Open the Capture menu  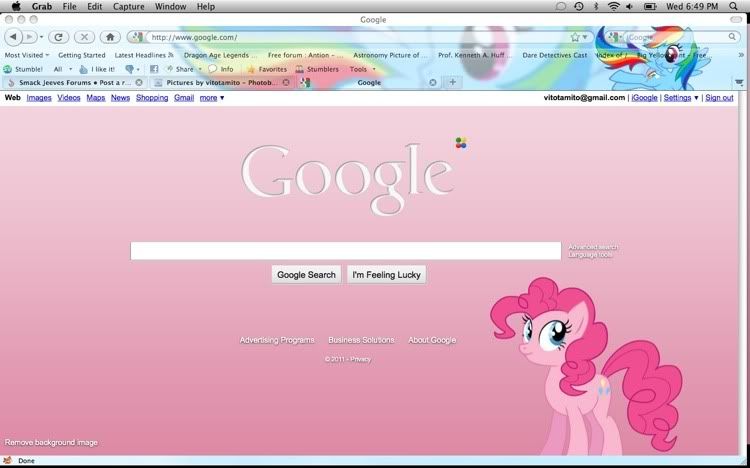[129, 6]
